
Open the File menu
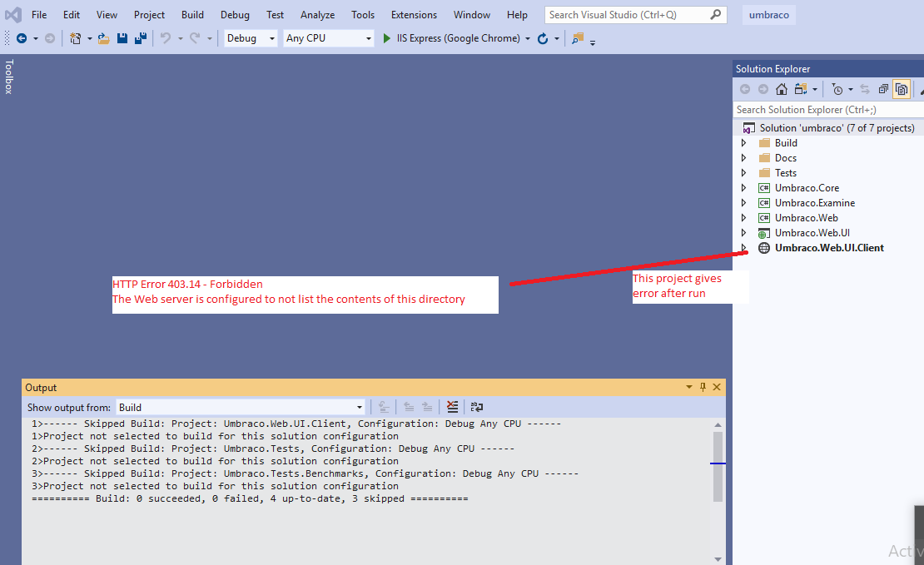(39, 15)
